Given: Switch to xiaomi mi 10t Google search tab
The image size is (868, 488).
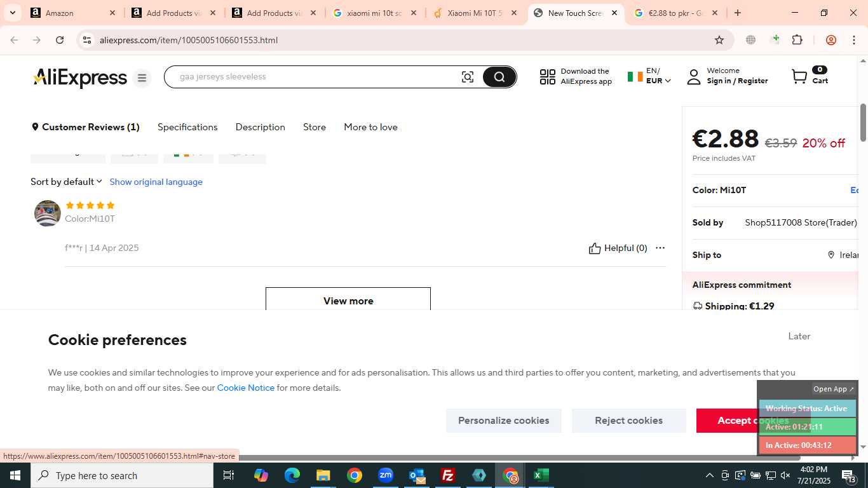Looking at the screenshot, I should tap(376, 13).
